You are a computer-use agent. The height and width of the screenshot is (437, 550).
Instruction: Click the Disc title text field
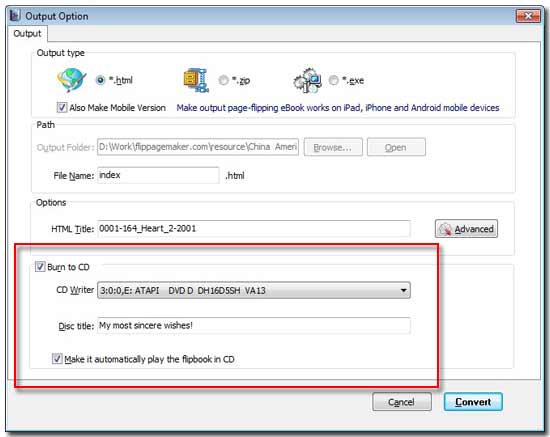coord(254,325)
